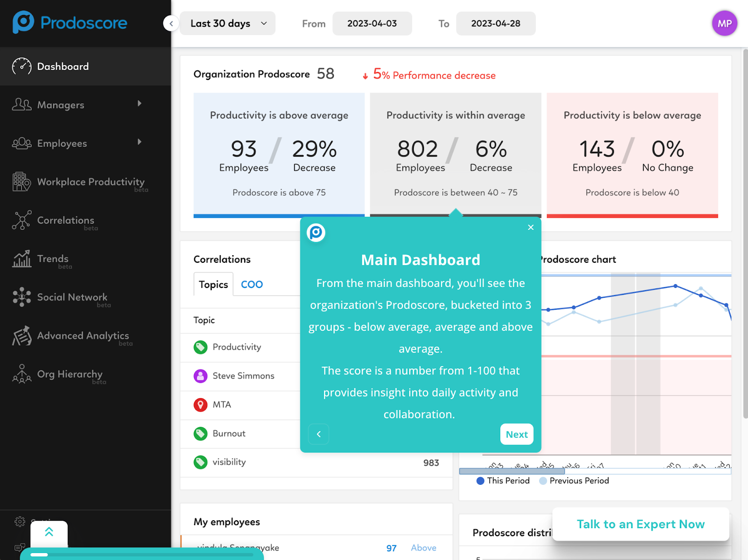Switch to the COO tab
Image resolution: width=748 pixels, height=560 pixels.
(x=252, y=284)
